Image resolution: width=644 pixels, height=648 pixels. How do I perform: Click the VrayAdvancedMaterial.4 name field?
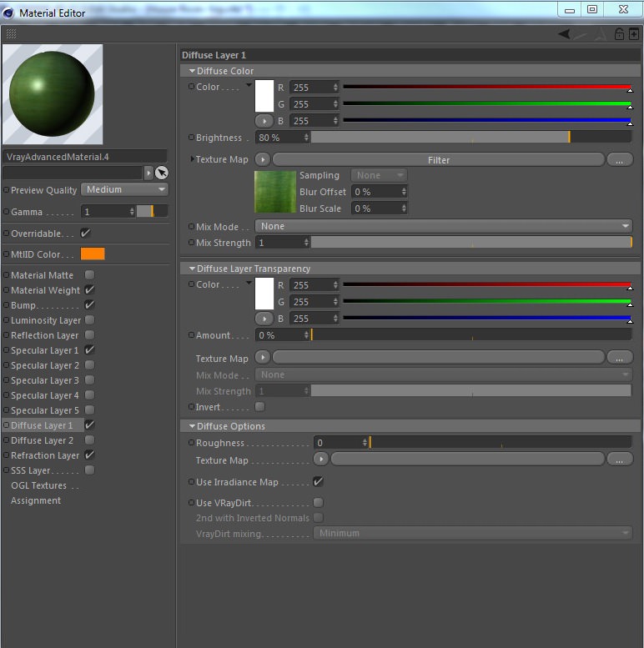point(85,157)
